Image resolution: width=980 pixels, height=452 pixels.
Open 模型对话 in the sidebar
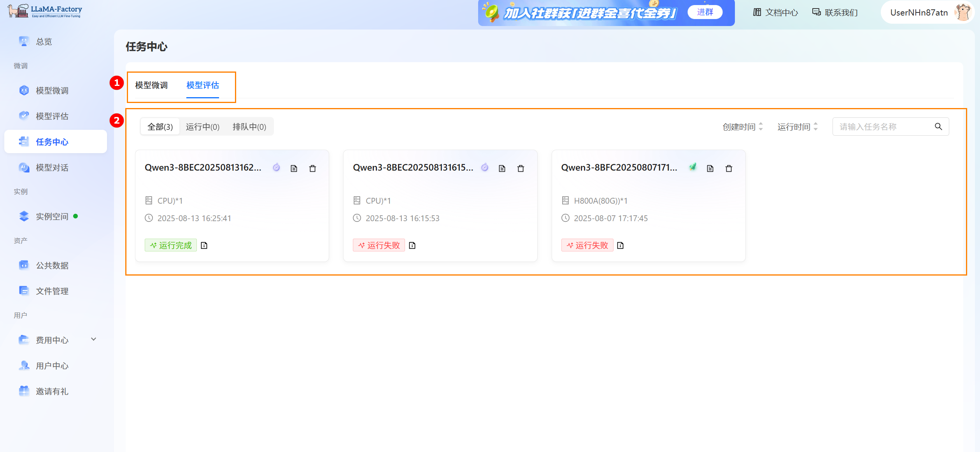(x=52, y=168)
